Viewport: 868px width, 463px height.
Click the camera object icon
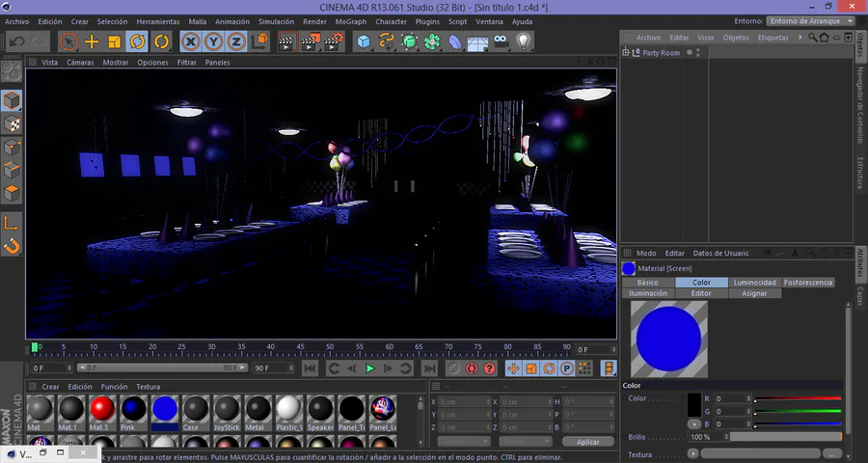click(501, 41)
